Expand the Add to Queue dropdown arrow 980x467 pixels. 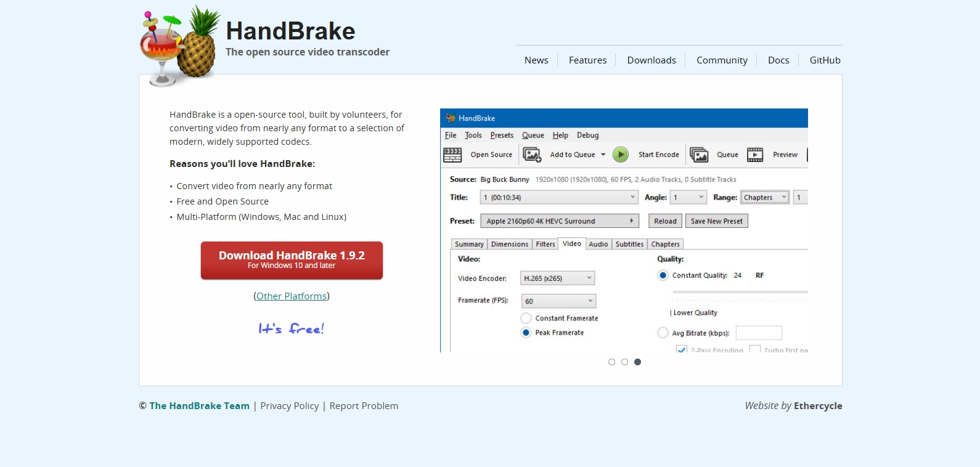click(x=603, y=155)
